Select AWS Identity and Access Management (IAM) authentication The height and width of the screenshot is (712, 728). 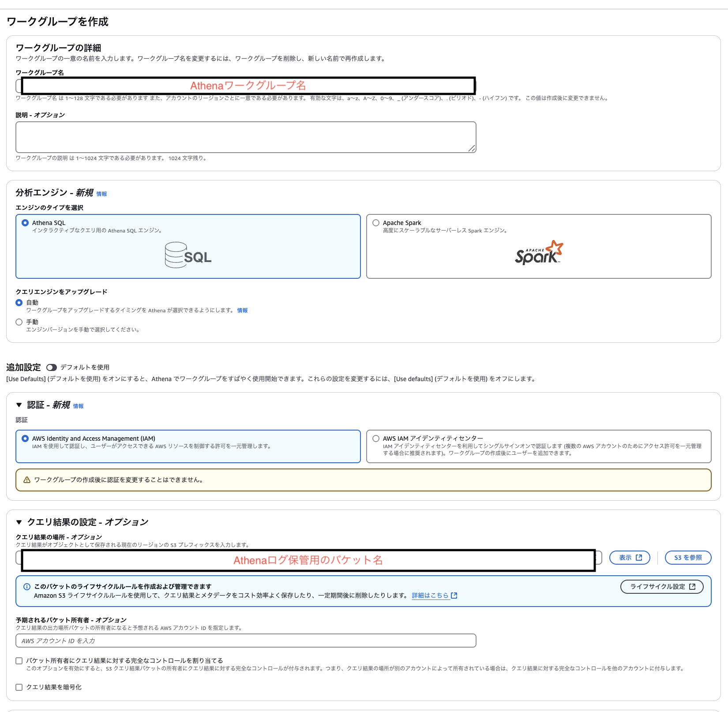[25, 438]
